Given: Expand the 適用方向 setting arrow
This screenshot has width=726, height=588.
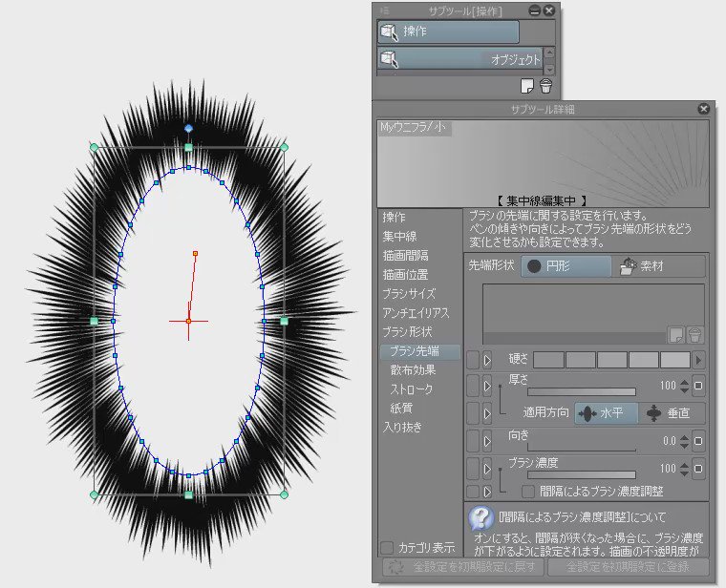Looking at the screenshot, I should 487,413.
